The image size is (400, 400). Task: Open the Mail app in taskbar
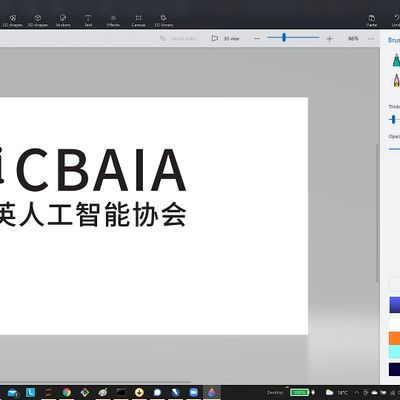pyautogui.click(x=13, y=392)
